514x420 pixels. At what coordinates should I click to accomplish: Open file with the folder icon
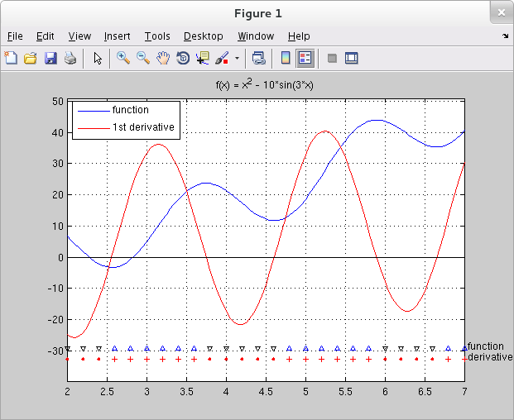[x=31, y=58]
